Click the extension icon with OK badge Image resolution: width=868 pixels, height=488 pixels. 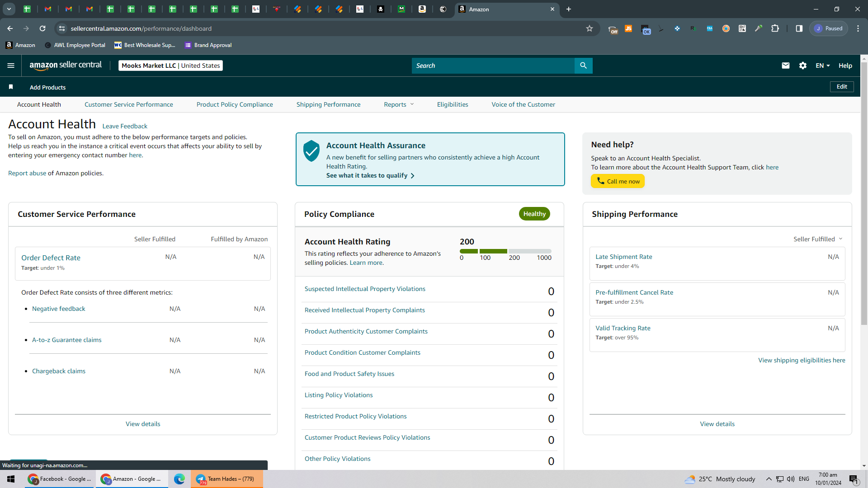646,29
